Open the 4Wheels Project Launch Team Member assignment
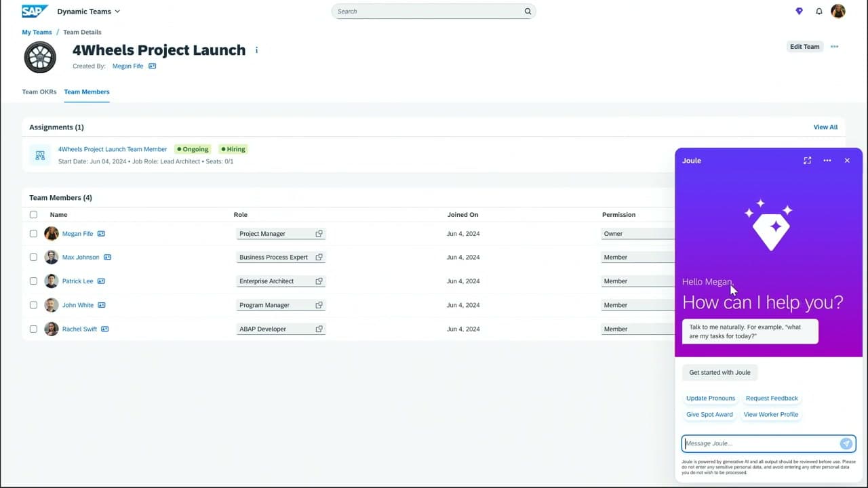Screen dimensions: 868x488 (113, 149)
